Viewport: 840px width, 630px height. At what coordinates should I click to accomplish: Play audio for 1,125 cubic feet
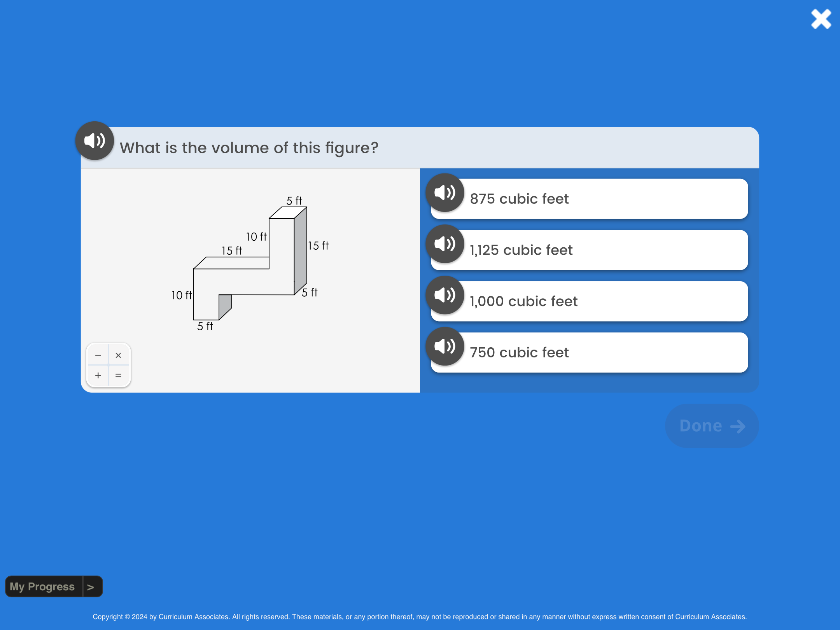(x=445, y=244)
